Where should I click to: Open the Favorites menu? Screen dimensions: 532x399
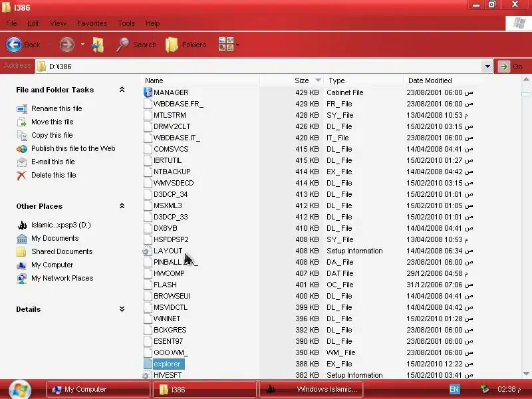pyautogui.click(x=92, y=23)
